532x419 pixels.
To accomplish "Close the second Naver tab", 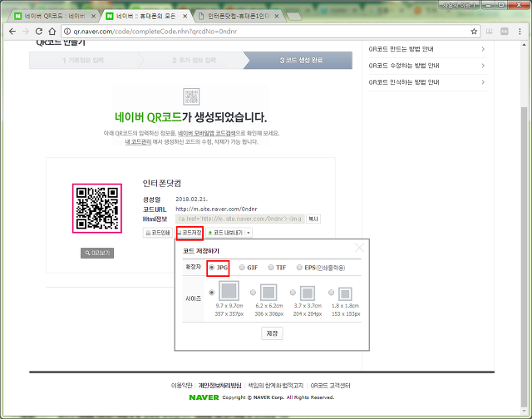I will [x=185, y=16].
